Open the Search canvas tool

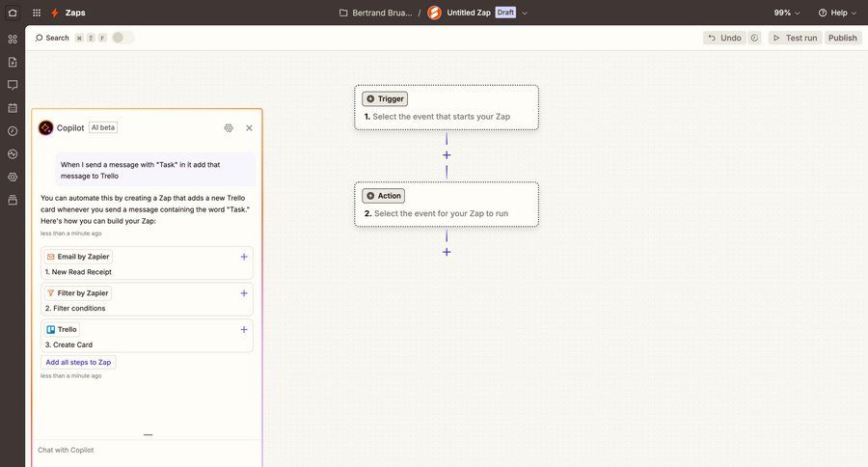pos(52,38)
